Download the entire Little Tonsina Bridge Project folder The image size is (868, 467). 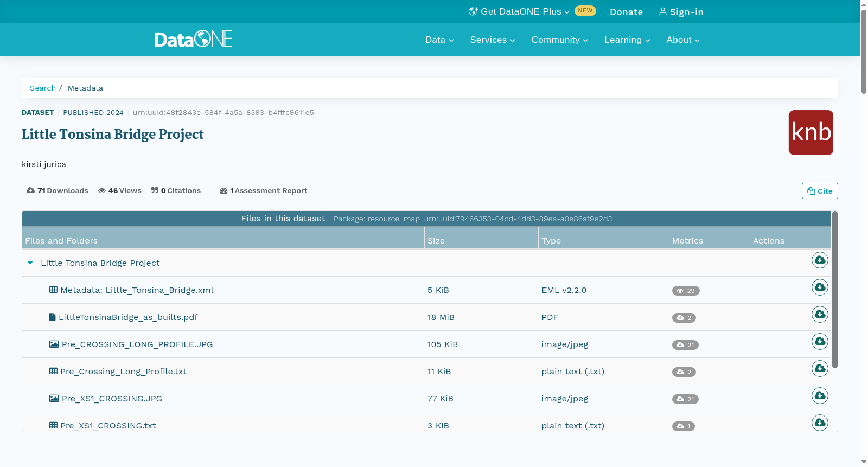(820, 260)
